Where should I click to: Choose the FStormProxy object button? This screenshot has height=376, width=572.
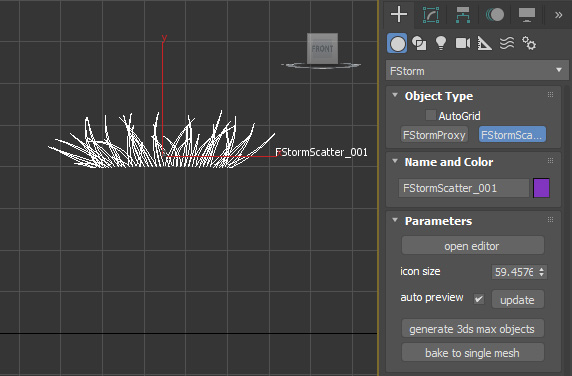coord(434,135)
